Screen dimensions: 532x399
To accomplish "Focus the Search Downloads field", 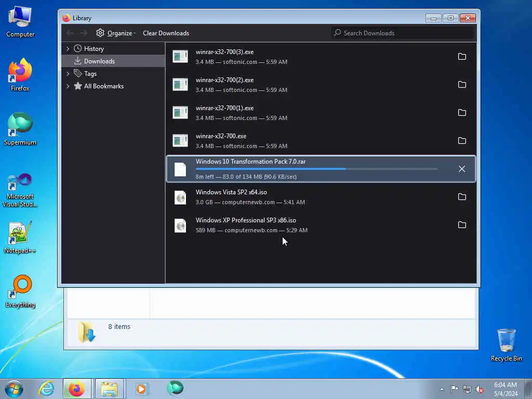I will click(x=403, y=33).
